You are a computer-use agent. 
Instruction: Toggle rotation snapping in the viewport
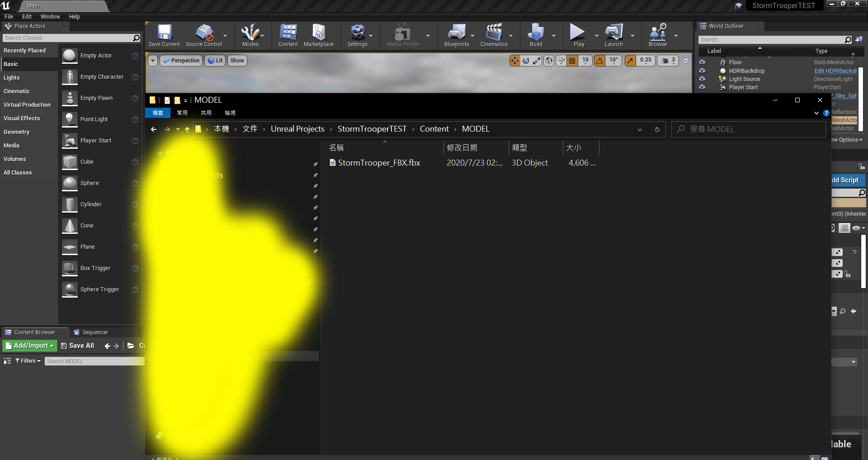point(599,61)
